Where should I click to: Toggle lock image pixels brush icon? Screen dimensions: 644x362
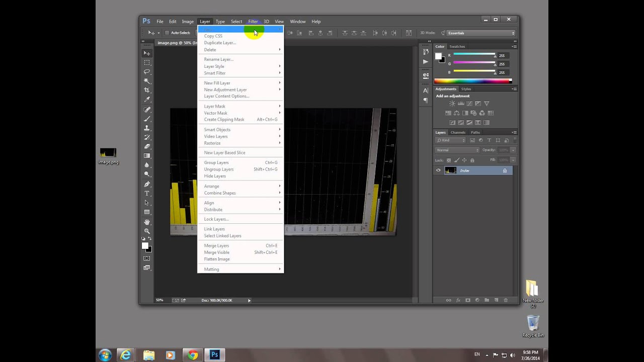click(458, 160)
